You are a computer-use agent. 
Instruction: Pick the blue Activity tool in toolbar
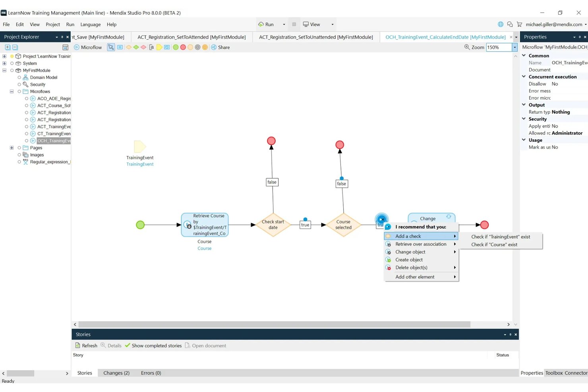[x=120, y=47]
